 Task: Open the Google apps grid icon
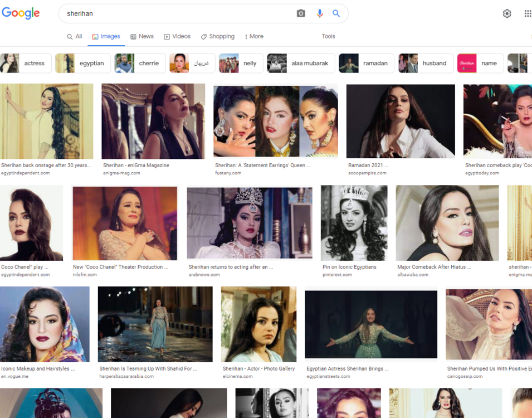coord(527,13)
